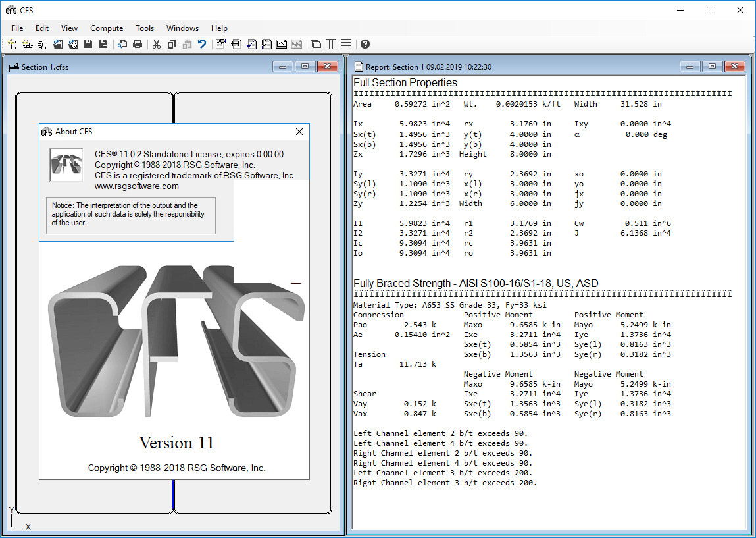Tile windows horizontally using toolbar icon
Viewport: 756px width, 538px height.
click(x=346, y=44)
